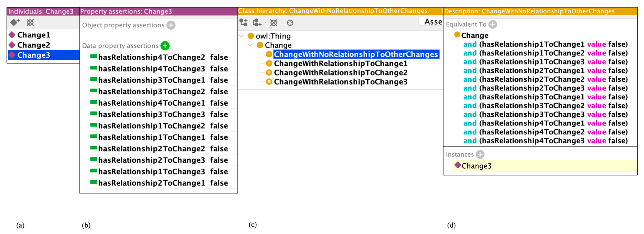Click the add subclass icon
Screen dimensions: 644x234
243,23
